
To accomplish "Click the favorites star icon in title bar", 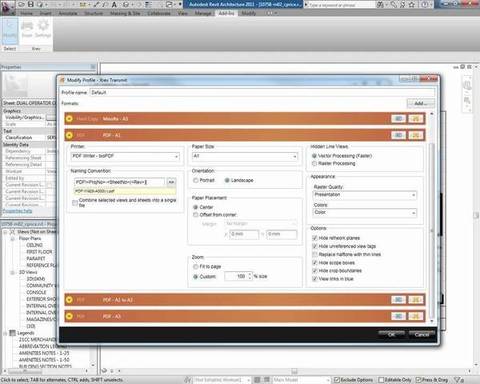I will (412, 5).
